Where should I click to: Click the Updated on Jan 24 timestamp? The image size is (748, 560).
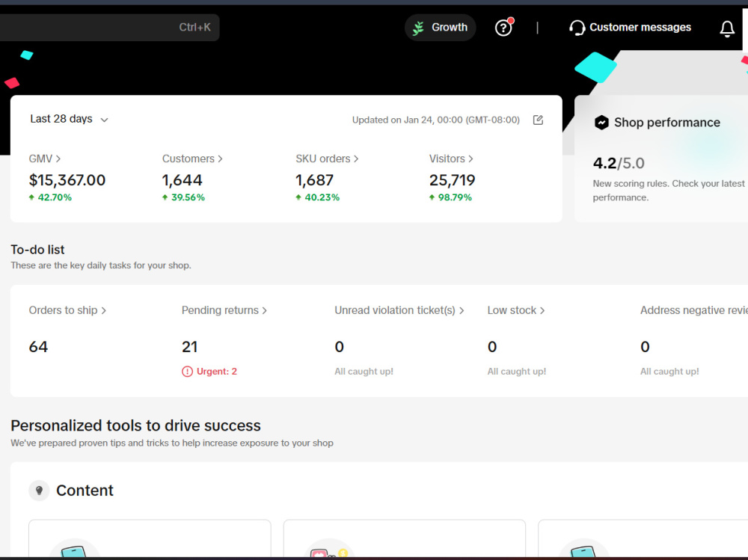pos(435,120)
